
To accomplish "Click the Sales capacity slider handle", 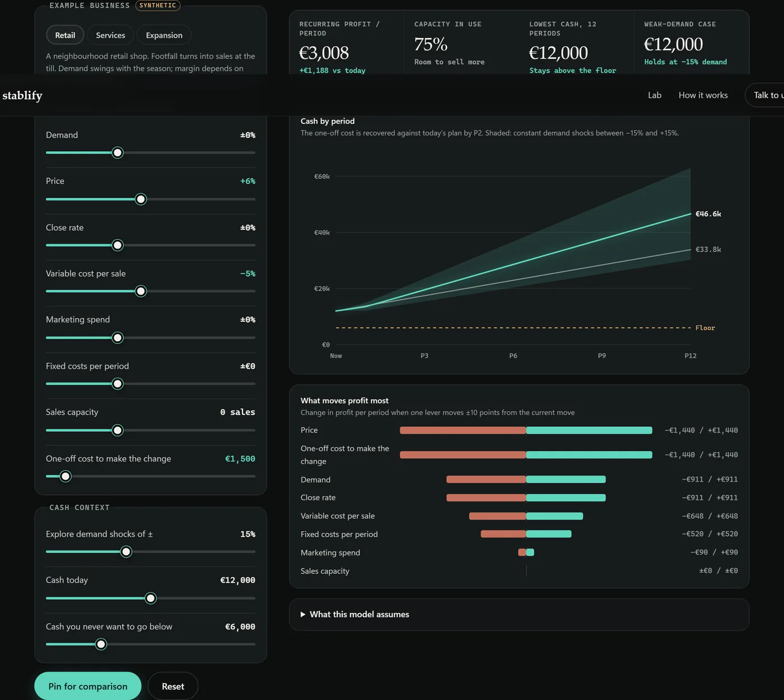I will tap(118, 430).
